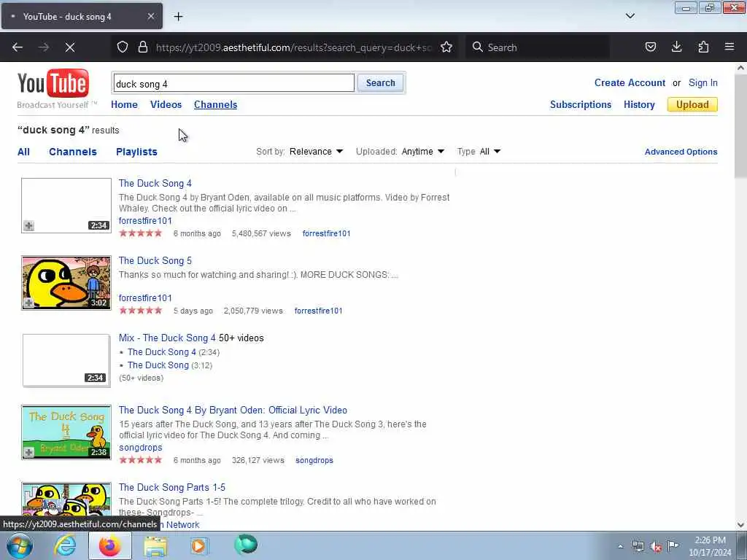This screenshot has width=747, height=560.
Task: Open The Duck Song Parts 1-5 title
Action: click(172, 488)
